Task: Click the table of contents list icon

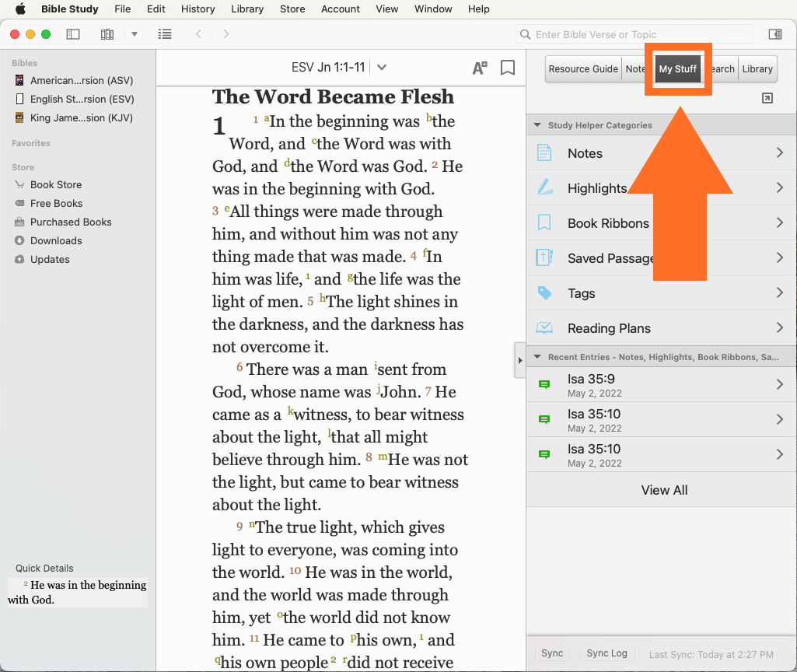Action: click(164, 34)
